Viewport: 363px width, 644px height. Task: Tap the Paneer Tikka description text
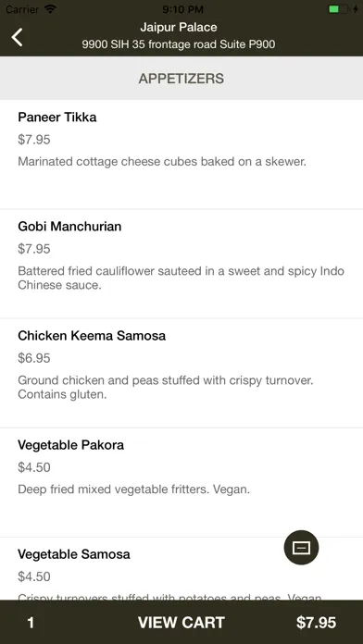[162, 161]
